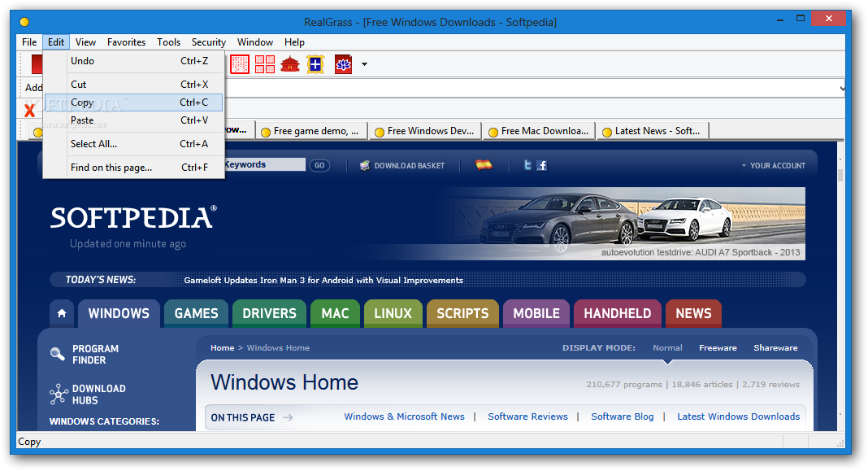Open Softpedia's Twitter icon
Image resolution: width=868 pixels, height=471 pixels.
(527, 165)
